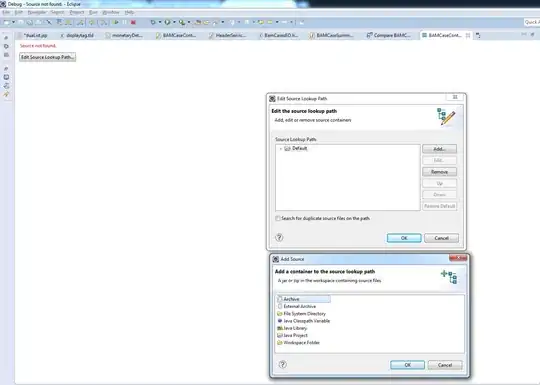This screenshot has height=385, width=540.
Task: Select Java Library container type
Action: pyautogui.click(x=292, y=328)
